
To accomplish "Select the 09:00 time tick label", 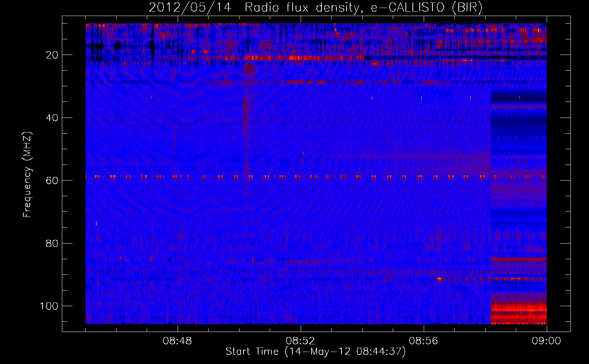I will click(546, 341).
